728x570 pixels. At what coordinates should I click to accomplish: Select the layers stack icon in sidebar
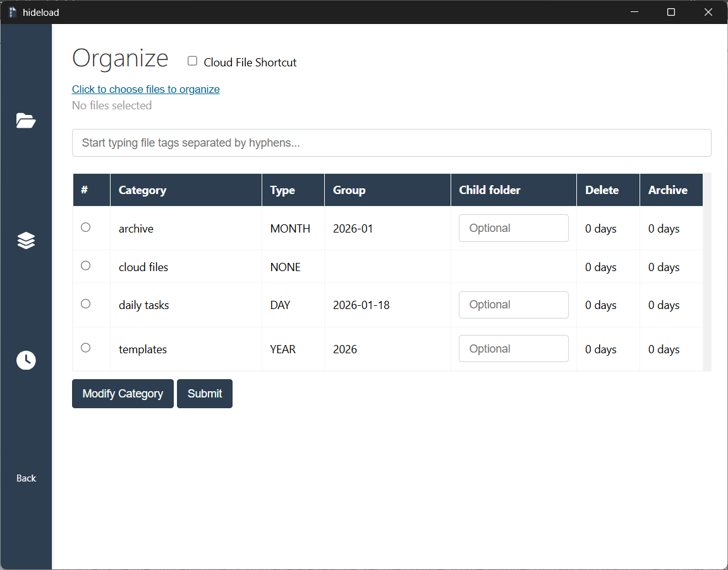tap(26, 240)
